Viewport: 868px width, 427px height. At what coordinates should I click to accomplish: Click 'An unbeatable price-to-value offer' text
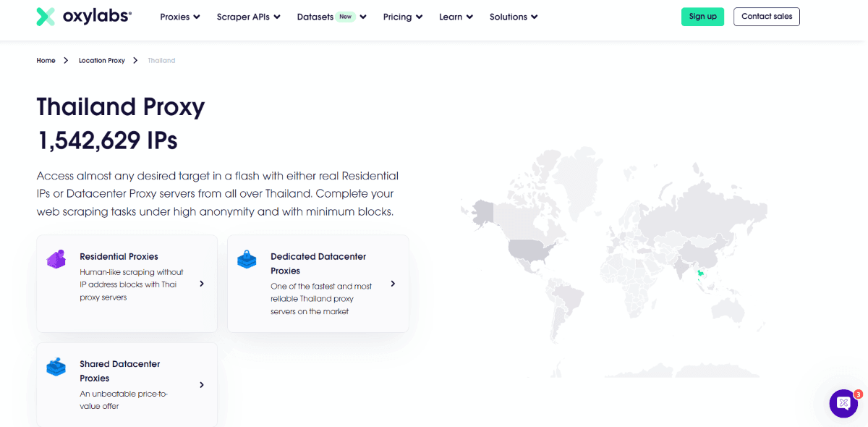122,399
